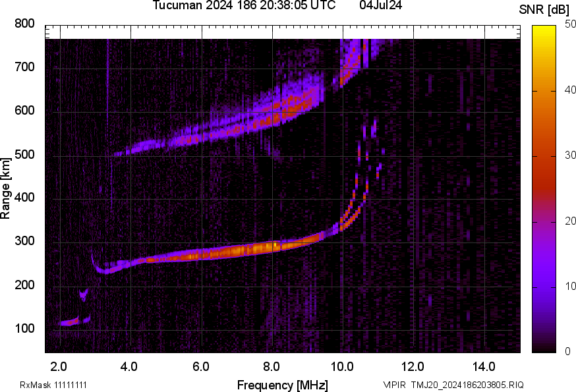Screen dimensions: 576x392
Task: Click the title text "Tucuman 2024 186 20:38:05 UTC"
Action: [x=244, y=5]
